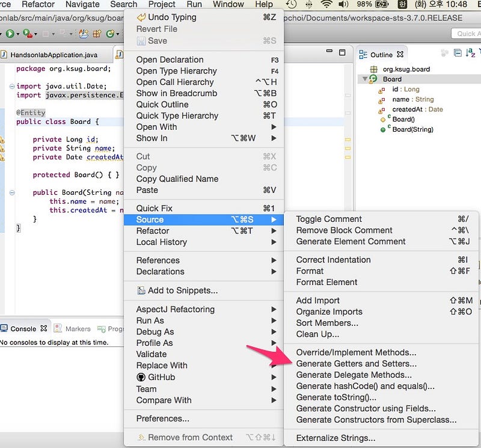
Task: Choose Undo Typing from the context menu
Action: point(204,17)
